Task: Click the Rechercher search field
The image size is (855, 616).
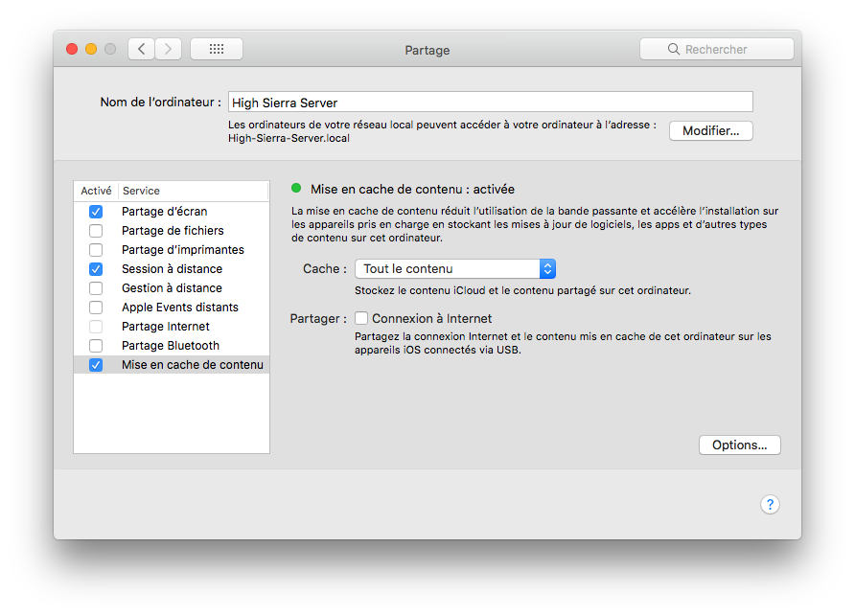Action: pos(724,50)
